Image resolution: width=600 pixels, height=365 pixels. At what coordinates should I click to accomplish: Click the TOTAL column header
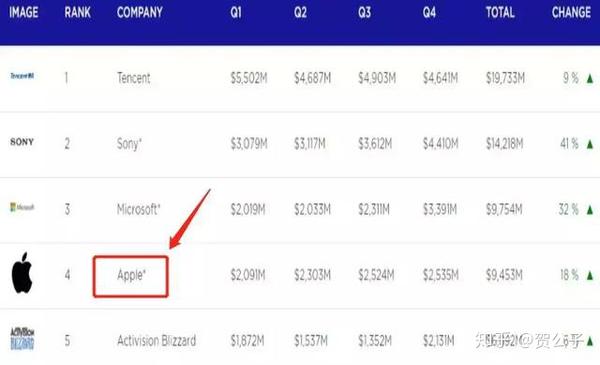[500, 12]
